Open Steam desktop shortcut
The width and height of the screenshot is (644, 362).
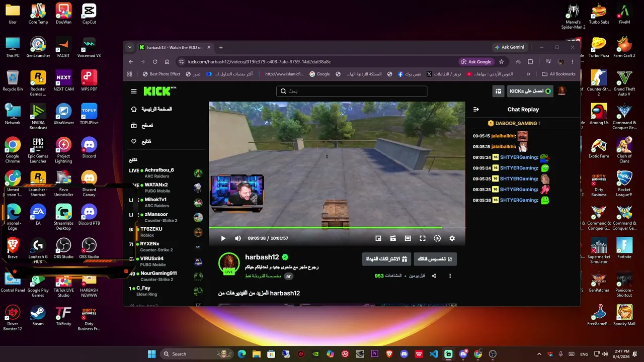point(38,315)
